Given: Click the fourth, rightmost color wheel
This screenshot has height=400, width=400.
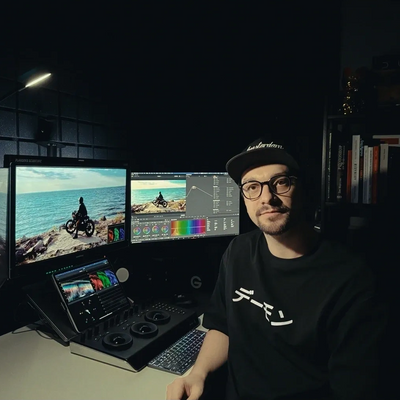Looking at the screenshot, I should click(165, 229).
